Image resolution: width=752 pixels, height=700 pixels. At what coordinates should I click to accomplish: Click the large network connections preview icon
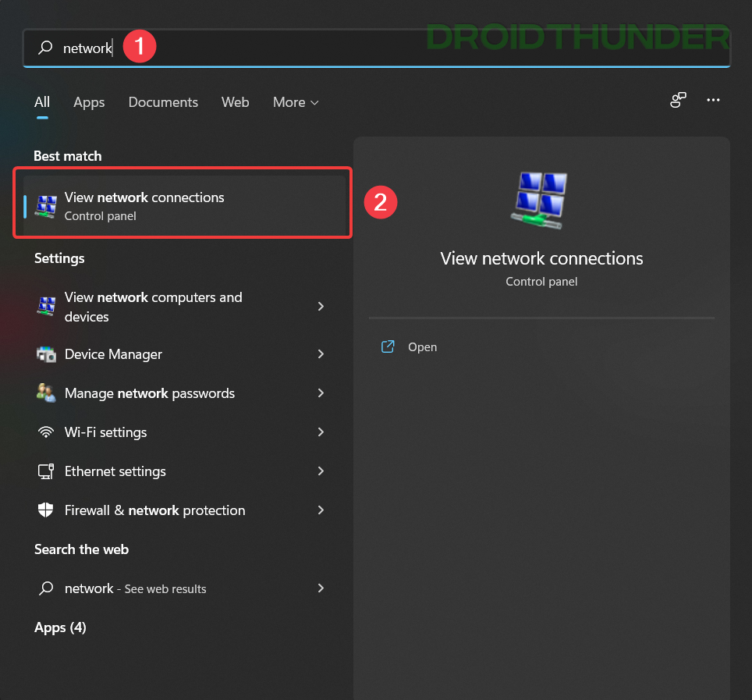pyautogui.click(x=540, y=201)
